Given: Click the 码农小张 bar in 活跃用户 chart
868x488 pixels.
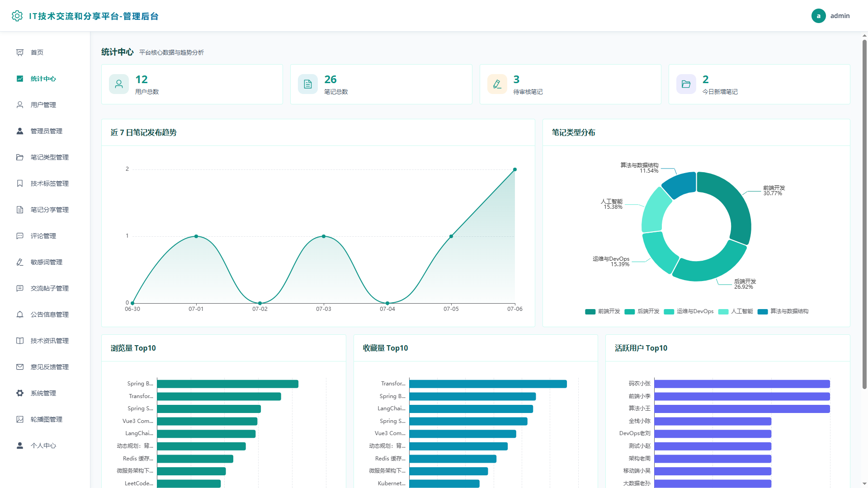Looking at the screenshot, I should coord(742,384).
